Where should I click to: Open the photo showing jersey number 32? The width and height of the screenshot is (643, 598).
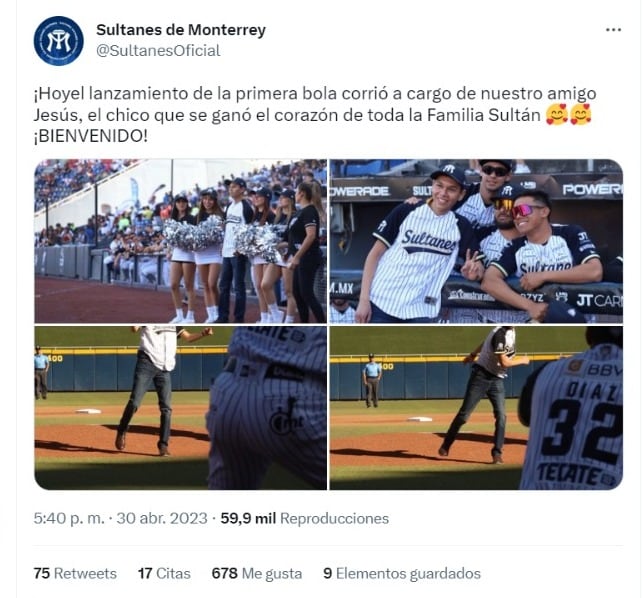pos(476,408)
